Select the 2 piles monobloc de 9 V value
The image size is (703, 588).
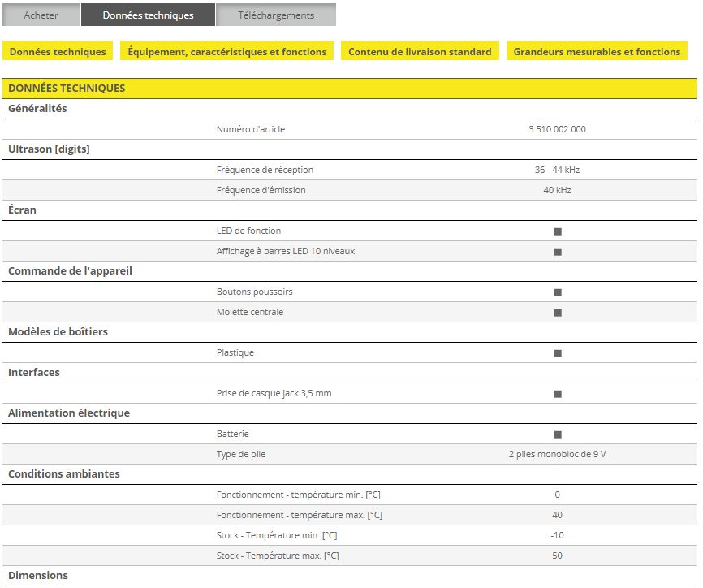[557, 454]
